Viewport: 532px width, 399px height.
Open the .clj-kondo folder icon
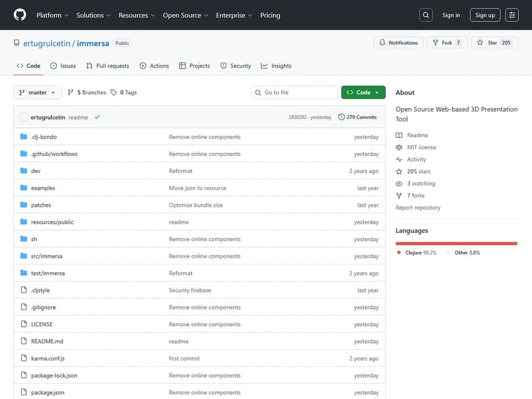[x=23, y=137]
